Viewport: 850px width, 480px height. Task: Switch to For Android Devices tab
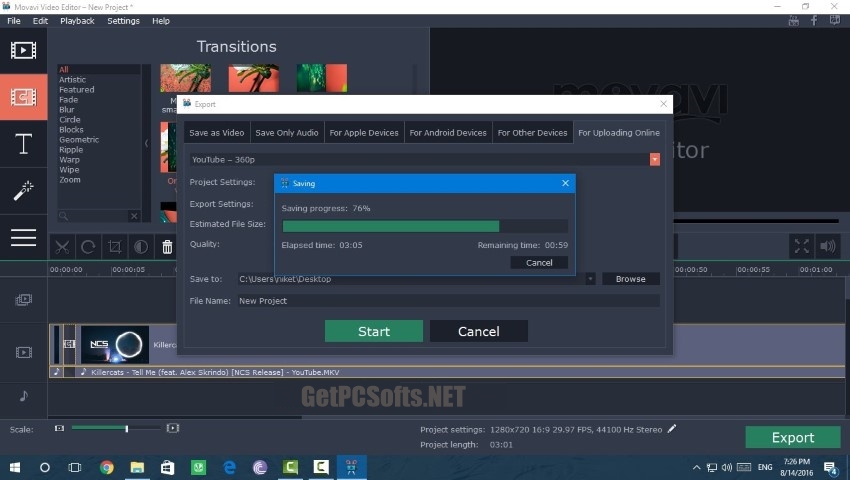pos(448,133)
